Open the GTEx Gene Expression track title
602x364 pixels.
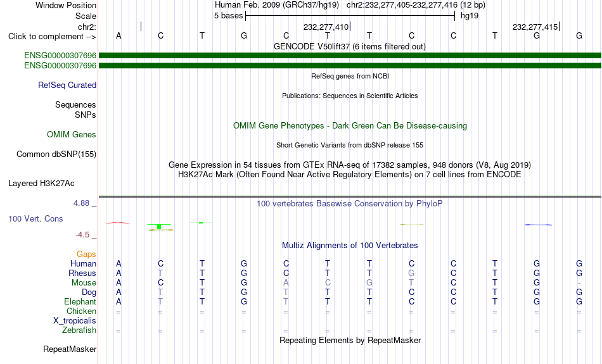pyautogui.click(x=350, y=165)
